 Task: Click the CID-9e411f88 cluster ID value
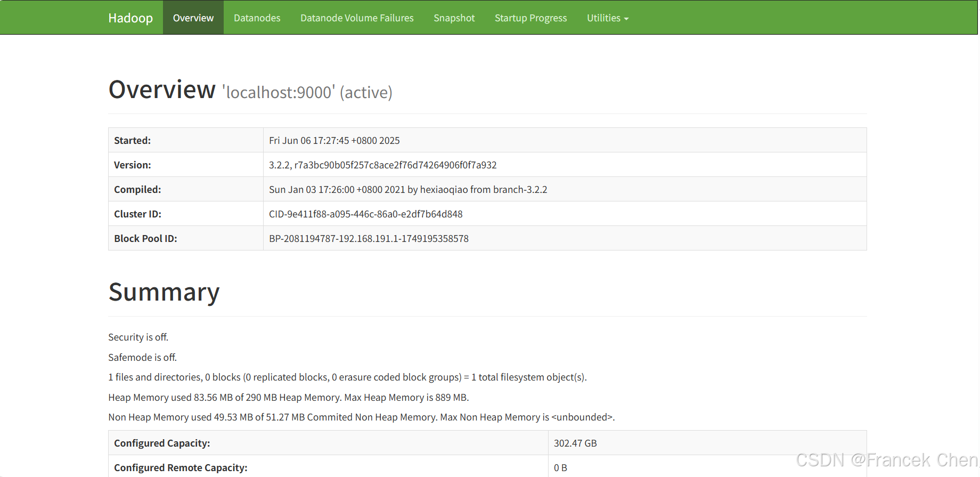pyautogui.click(x=366, y=214)
